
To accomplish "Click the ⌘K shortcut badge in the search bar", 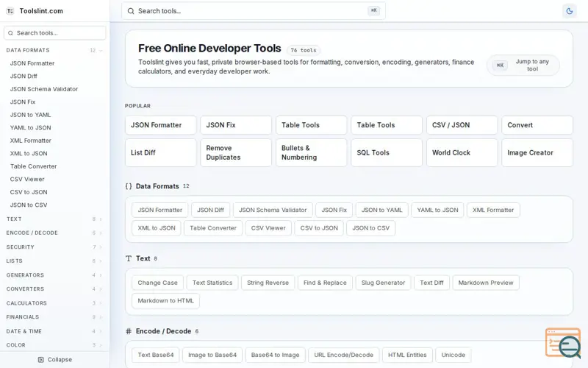I will pyautogui.click(x=373, y=10).
